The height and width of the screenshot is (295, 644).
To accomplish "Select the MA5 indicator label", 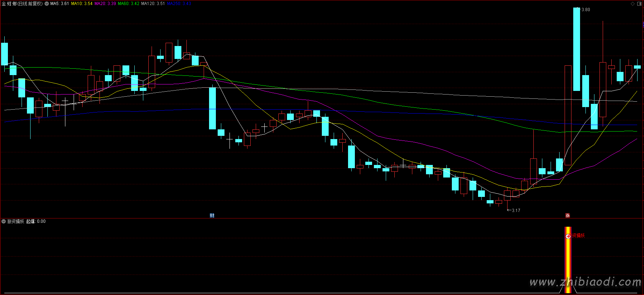I will coord(60,4).
